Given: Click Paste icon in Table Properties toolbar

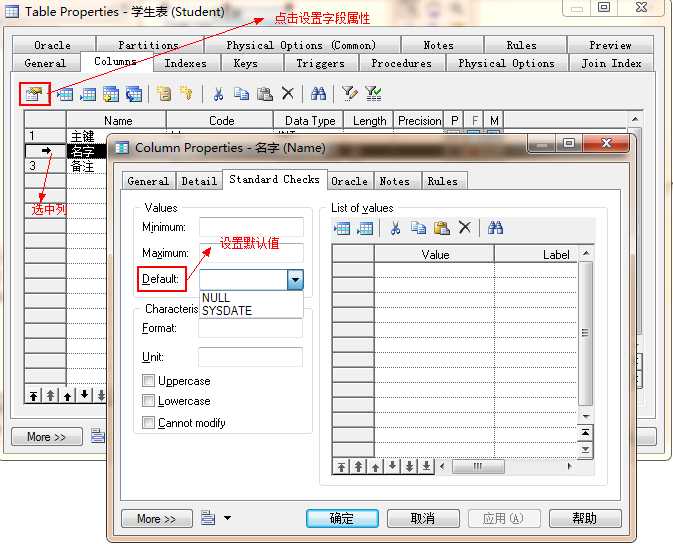Looking at the screenshot, I should tap(265, 94).
